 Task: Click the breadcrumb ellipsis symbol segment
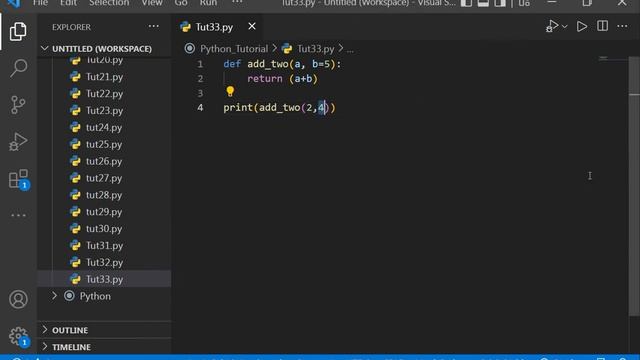350,49
